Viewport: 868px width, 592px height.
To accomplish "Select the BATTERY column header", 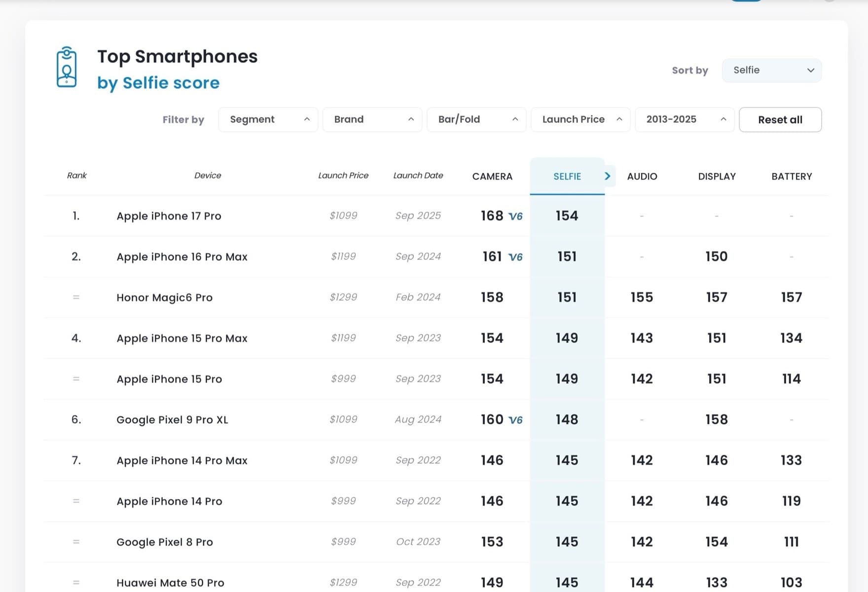I will 792,177.
